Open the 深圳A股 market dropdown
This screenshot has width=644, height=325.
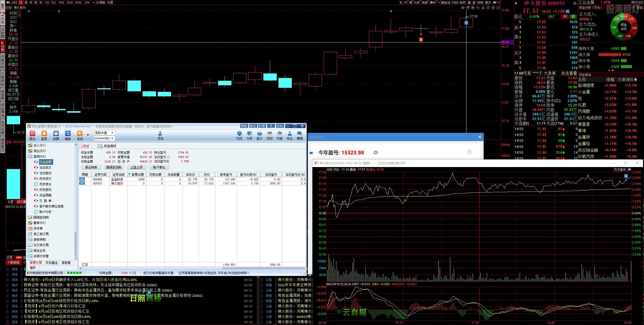pyautogui.click(x=104, y=133)
